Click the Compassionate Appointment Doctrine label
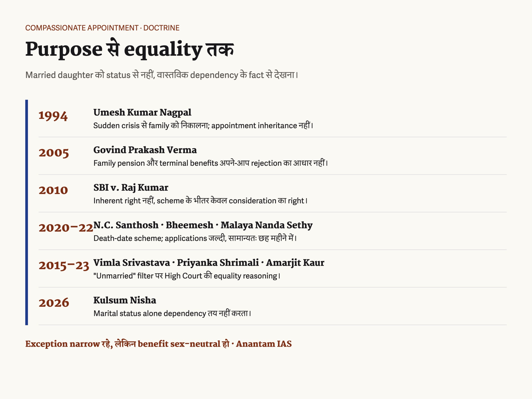 pos(102,28)
